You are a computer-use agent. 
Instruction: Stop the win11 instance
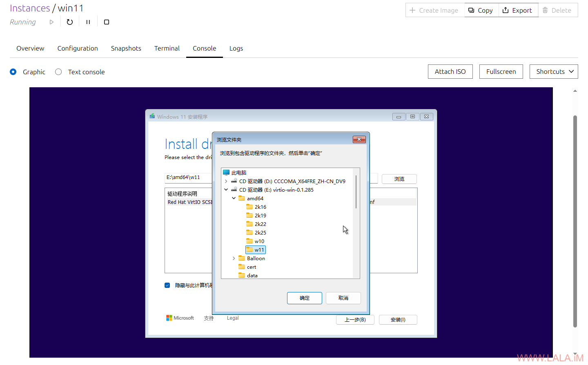coord(107,22)
